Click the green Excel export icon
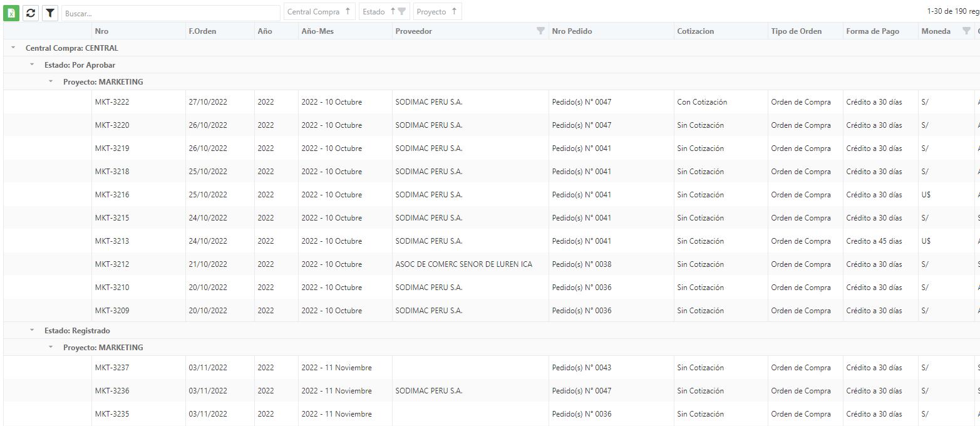 pos(11,13)
